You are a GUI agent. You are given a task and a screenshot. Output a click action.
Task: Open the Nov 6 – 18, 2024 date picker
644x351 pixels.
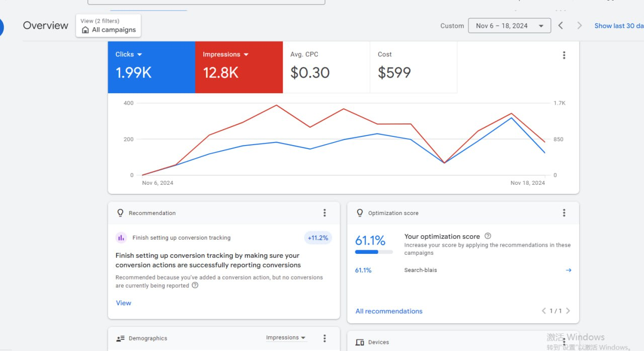509,26
